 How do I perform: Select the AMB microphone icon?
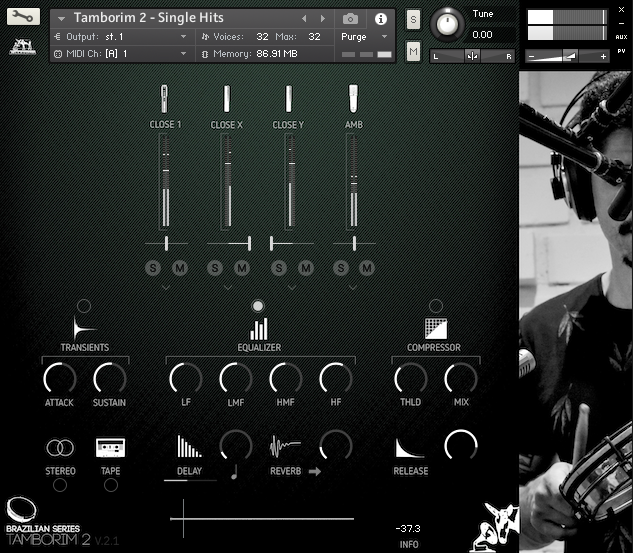353,98
